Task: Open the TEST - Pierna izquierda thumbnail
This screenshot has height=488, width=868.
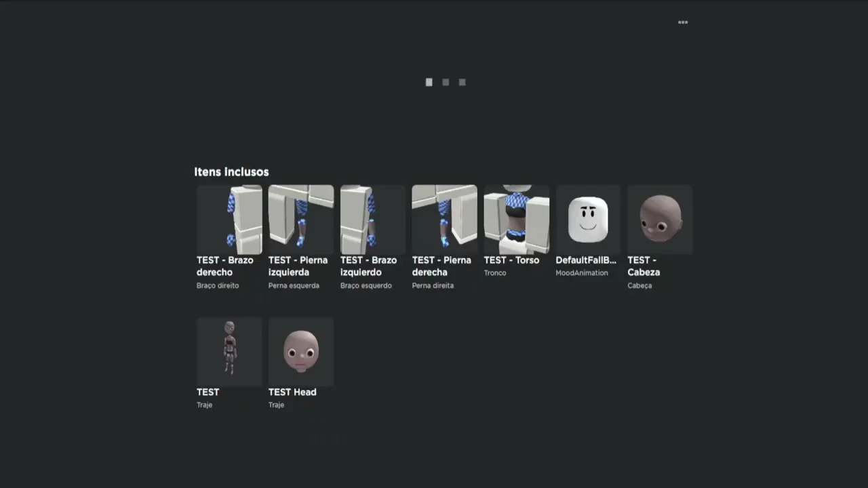Action: click(x=301, y=220)
